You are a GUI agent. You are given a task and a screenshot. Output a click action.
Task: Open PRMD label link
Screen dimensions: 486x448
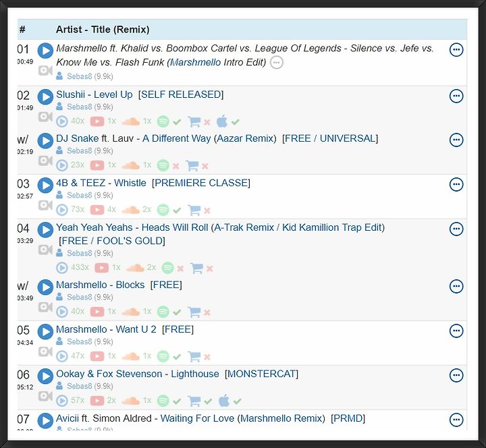click(x=348, y=418)
